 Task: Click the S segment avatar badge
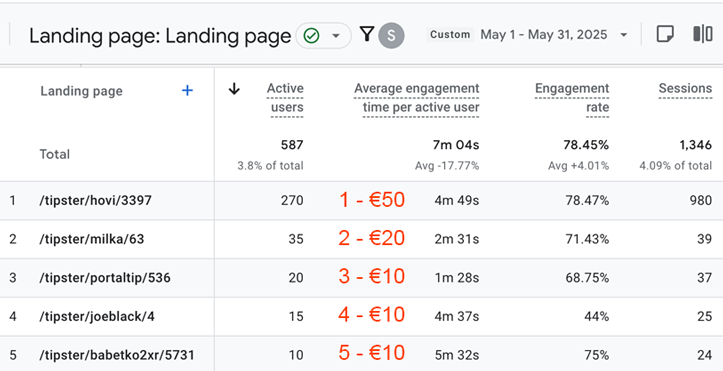[x=391, y=35]
